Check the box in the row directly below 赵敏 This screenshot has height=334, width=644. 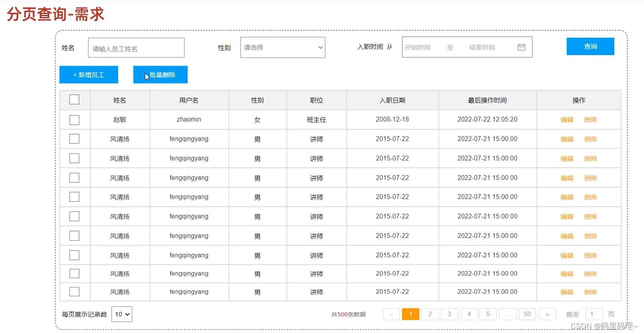point(74,139)
